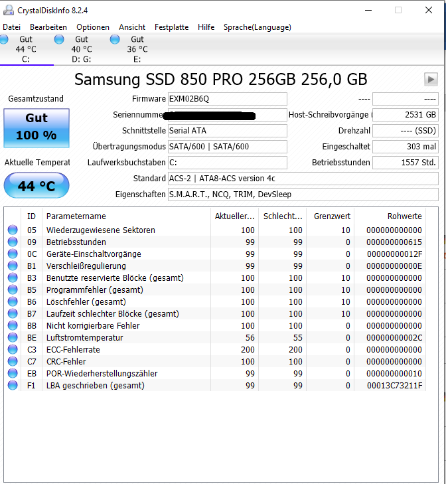Click the Drehzahl value ---- (SSD)
Image resolution: width=448 pixels, height=484 pixels.
coord(406,131)
